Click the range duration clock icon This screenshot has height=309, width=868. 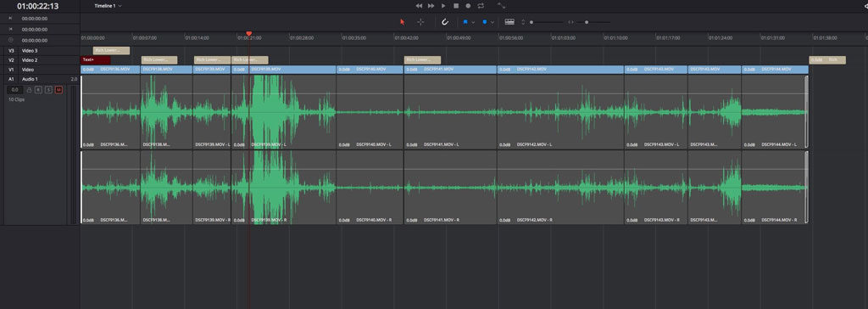[10, 40]
